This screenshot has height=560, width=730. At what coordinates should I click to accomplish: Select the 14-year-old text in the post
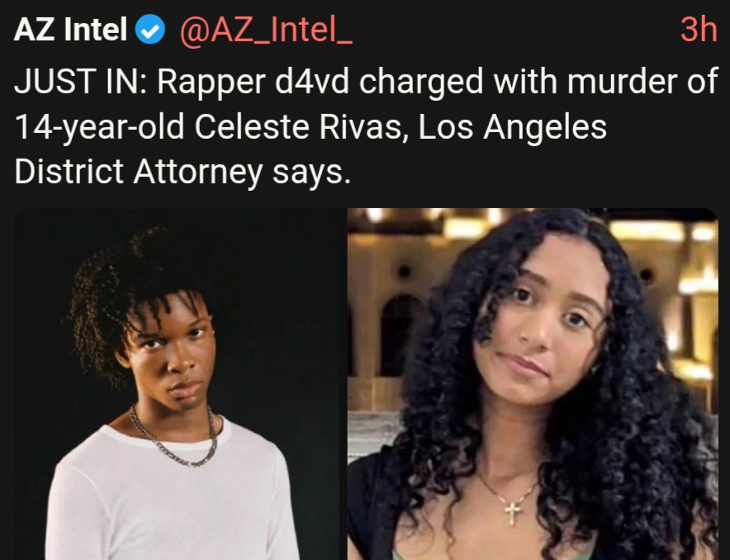point(99,127)
